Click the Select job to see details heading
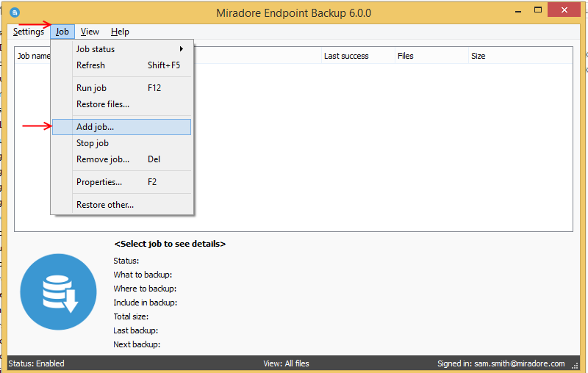The height and width of the screenshot is (373, 588). pyautogui.click(x=170, y=244)
